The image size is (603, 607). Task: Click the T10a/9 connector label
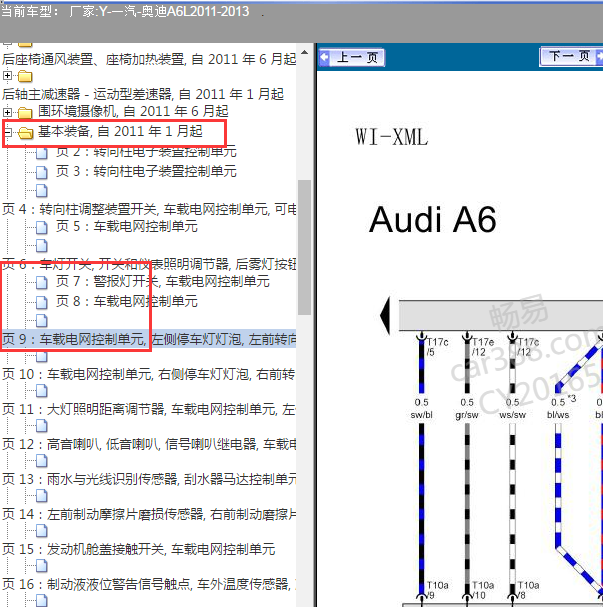(x=437, y=590)
